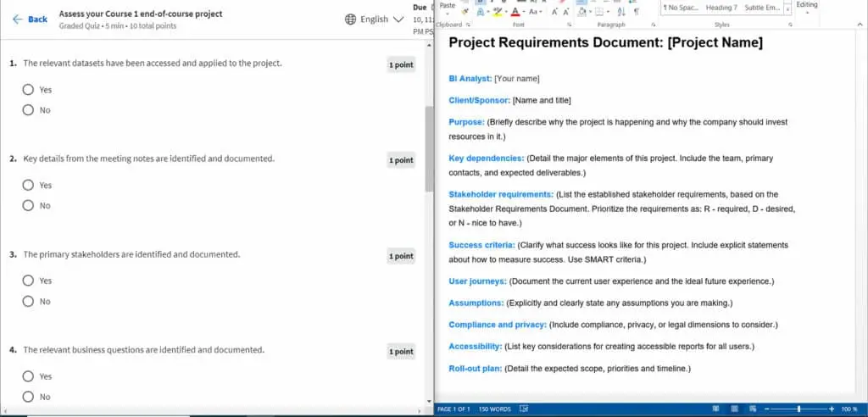Click the Shading paint bucket icon
868x417 pixels.
[x=582, y=12]
